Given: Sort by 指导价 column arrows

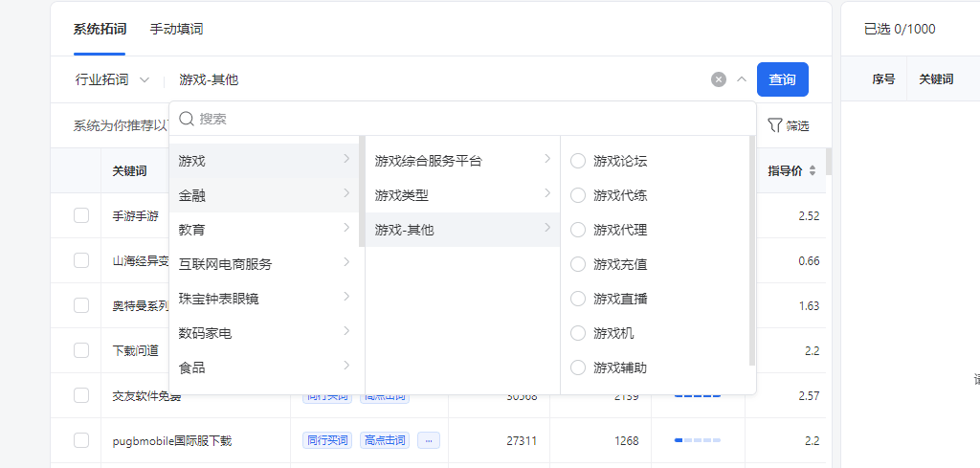Looking at the screenshot, I should pos(812,170).
